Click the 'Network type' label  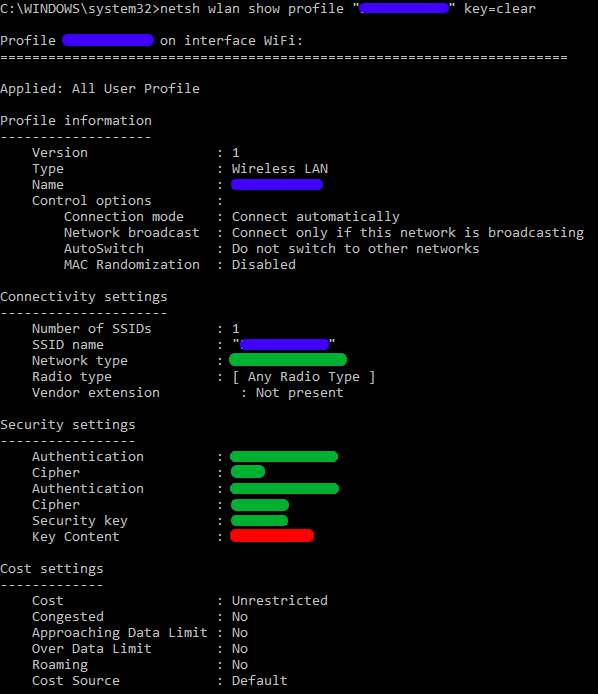pyautogui.click(x=80, y=361)
